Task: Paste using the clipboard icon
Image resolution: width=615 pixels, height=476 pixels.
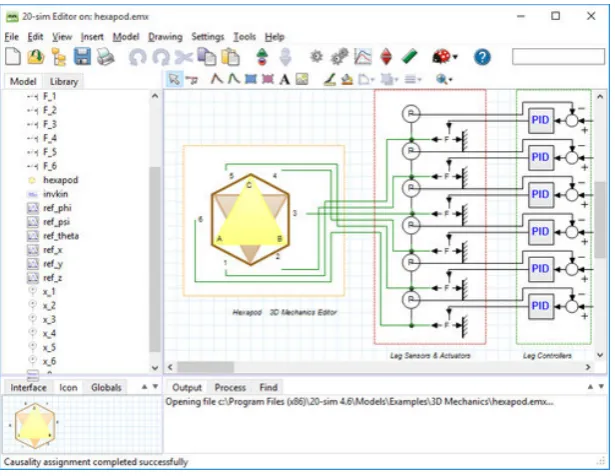Action: pyautogui.click(x=230, y=56)
